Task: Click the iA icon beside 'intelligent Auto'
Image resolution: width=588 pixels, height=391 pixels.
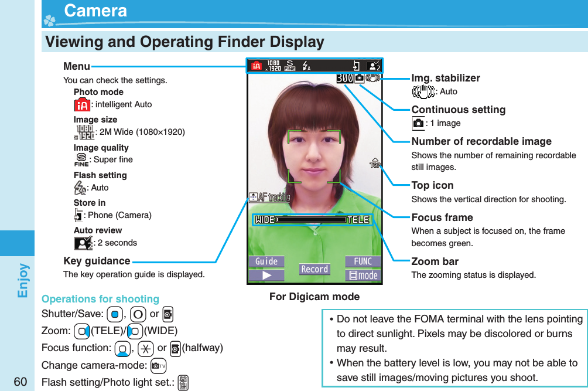Action: (82, 105)
